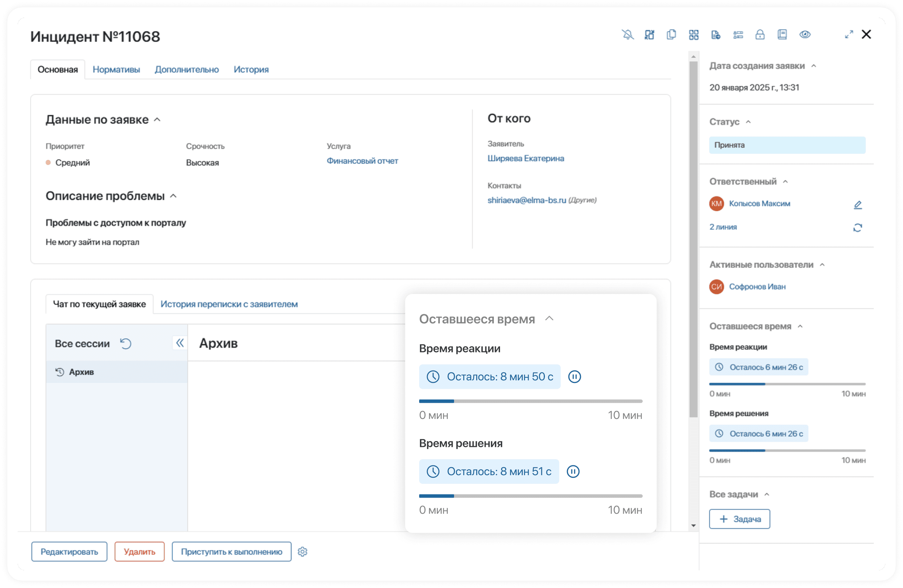The width and height of the screenshot is (903, 588).
Task: Open settings gear near action buttons
Action: click(x=302, y=552)
